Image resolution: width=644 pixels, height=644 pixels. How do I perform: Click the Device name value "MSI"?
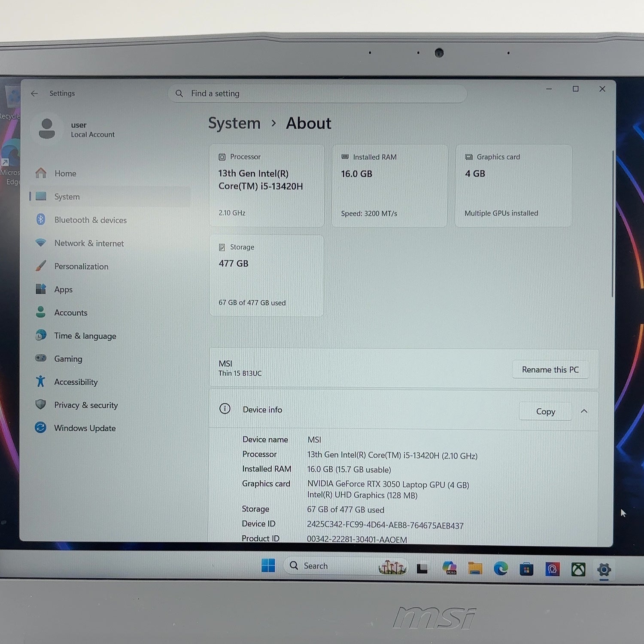(x=314, y=440)
